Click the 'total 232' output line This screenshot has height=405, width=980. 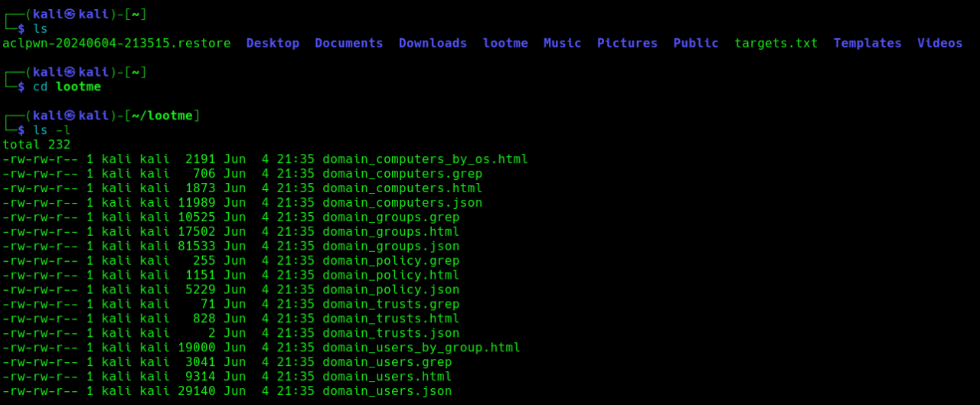tap(37, 145)
